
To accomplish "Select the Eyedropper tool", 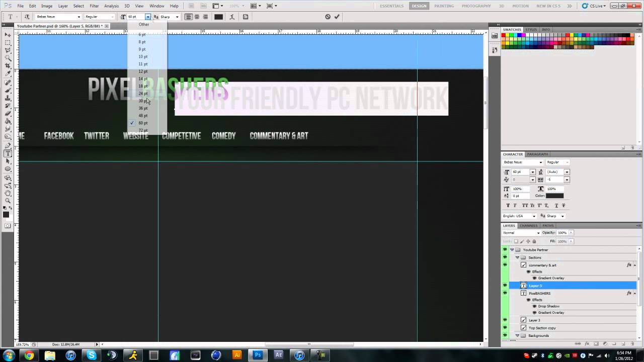I will pyautogui.click(x=8, y=74).
